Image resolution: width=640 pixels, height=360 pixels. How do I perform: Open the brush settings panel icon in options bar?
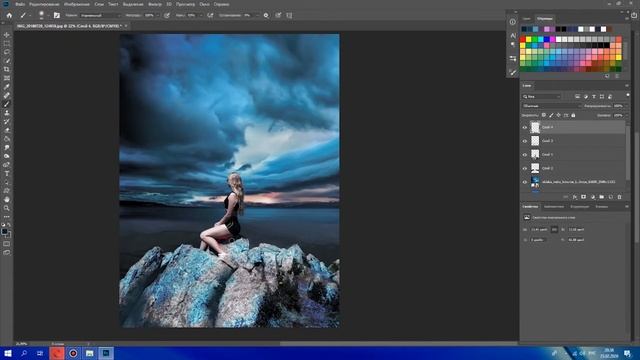pyautogui.click(x=57, y=16)
